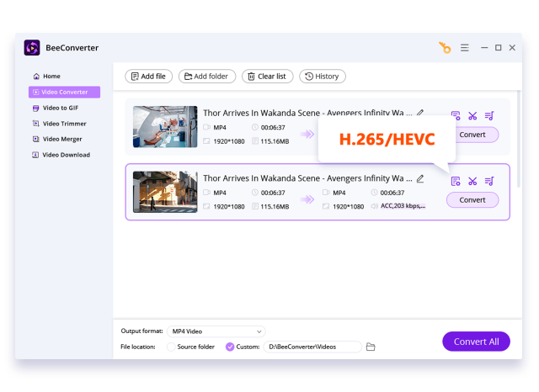Screen dimensions: 539x392
Task: Open the hamburger menu in title bar
Action: tap(465, 48)
